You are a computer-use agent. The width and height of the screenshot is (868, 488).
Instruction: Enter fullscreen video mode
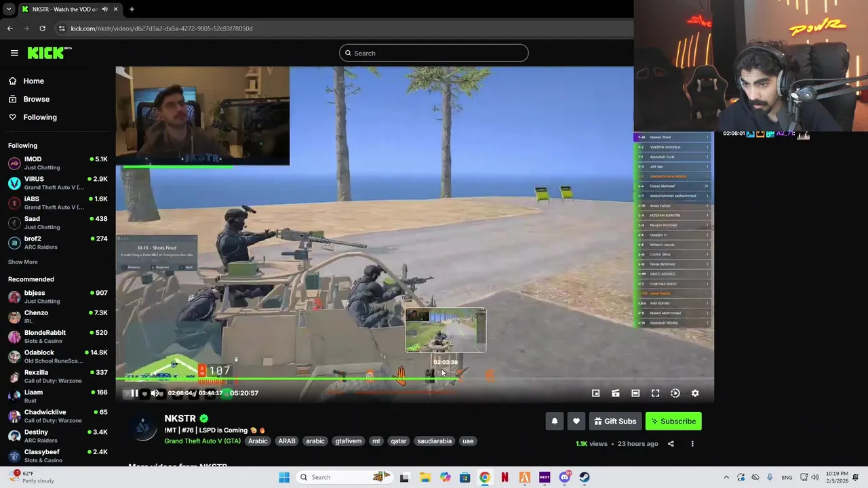coord(655,393)
